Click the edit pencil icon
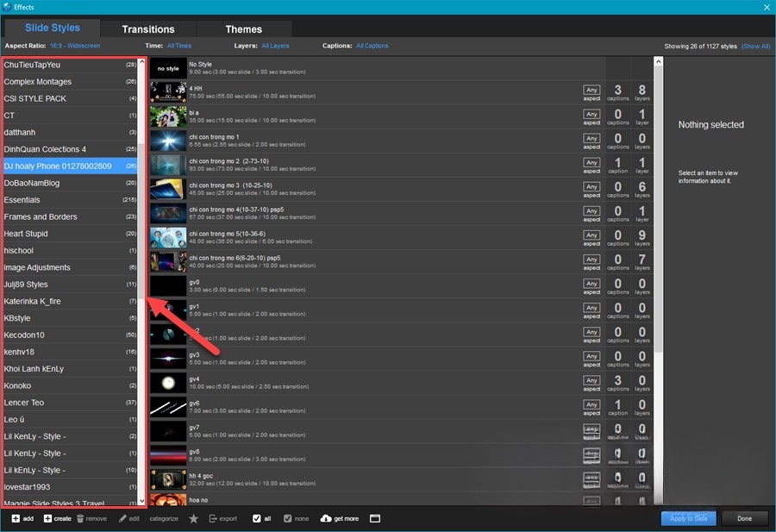Viewport: 776px width, 532px height. pos(122,518)
